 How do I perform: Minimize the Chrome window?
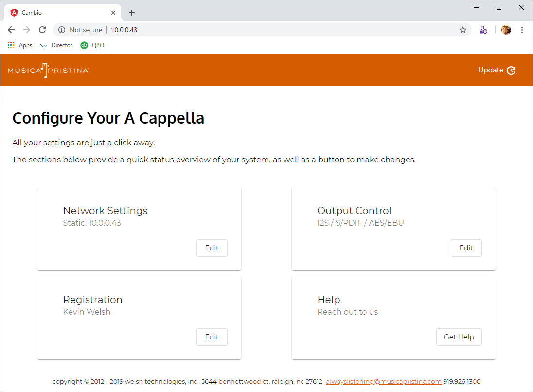pos(477,7)
